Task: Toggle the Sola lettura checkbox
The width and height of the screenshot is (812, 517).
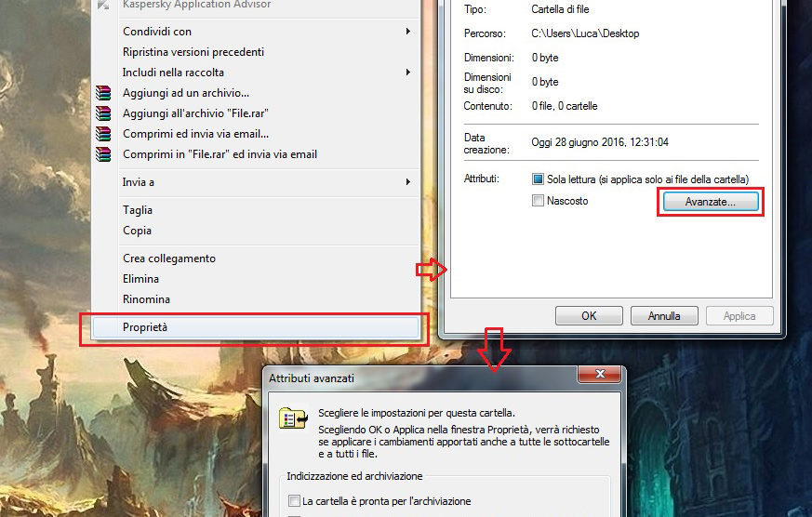Action: click(538, 179)
